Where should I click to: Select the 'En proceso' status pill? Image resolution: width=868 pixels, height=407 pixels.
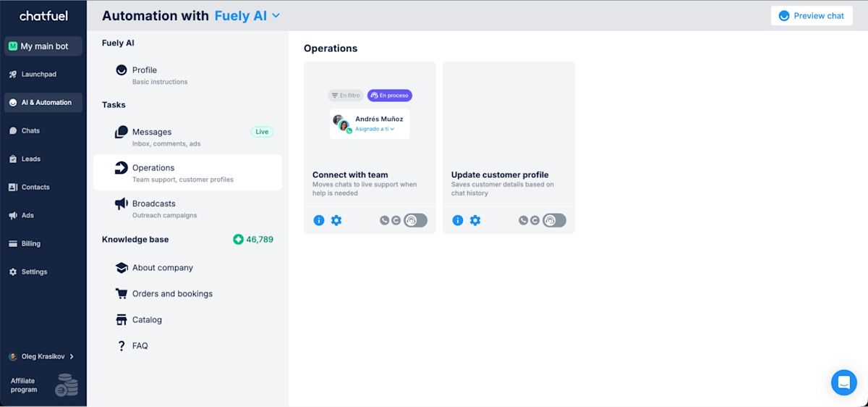point(390,96)
